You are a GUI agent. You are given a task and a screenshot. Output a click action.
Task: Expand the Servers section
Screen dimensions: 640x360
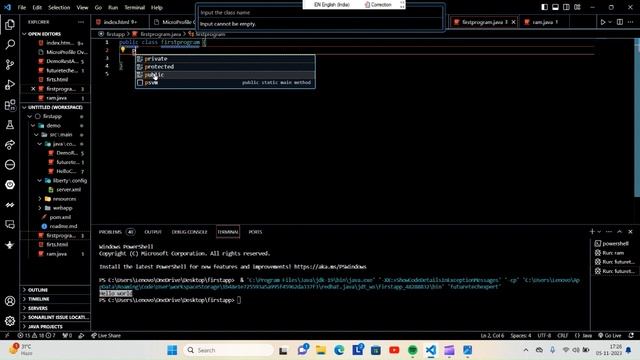pos(55,308)
